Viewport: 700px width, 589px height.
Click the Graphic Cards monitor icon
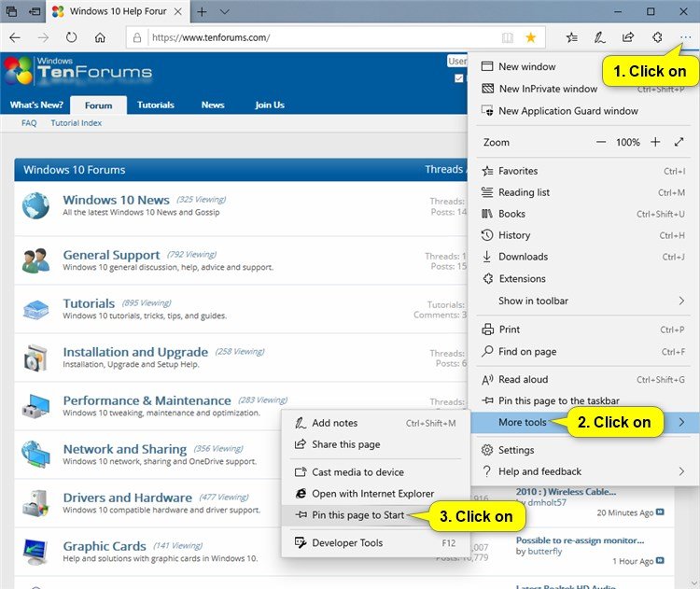coord(35,552)
